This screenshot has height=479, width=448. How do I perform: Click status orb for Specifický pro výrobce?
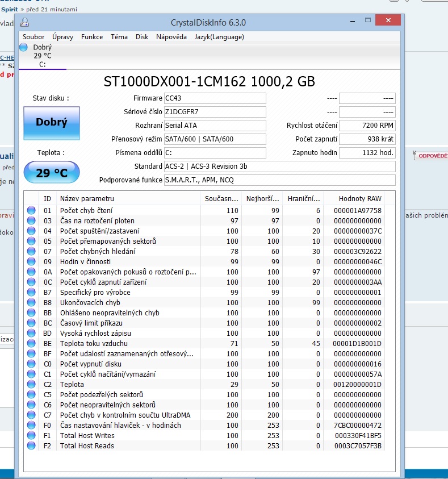31,292
